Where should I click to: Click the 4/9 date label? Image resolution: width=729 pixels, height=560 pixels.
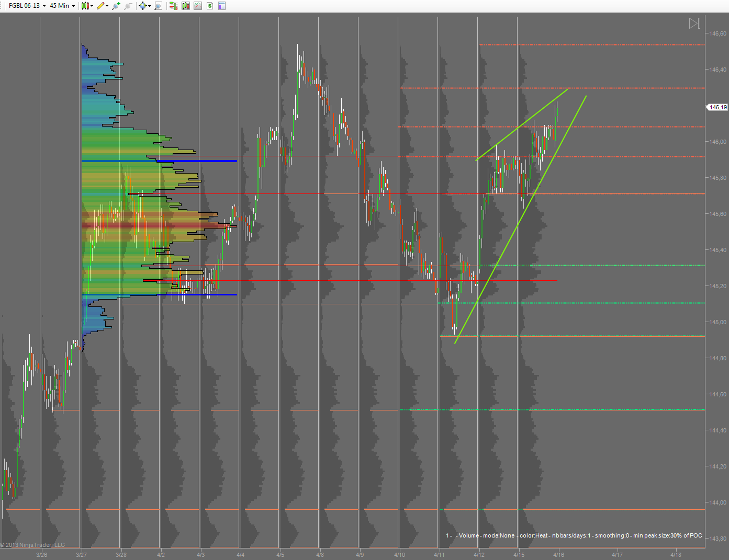[360, 555]
